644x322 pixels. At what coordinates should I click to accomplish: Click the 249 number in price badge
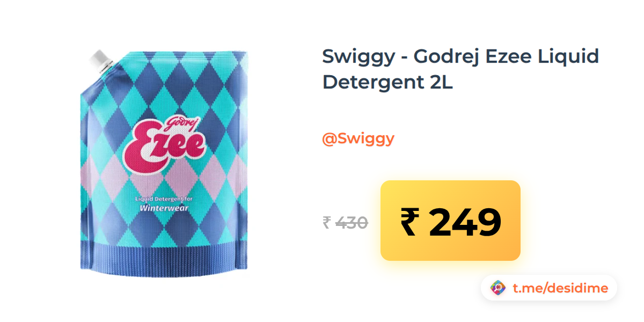(x=465, y=221)
